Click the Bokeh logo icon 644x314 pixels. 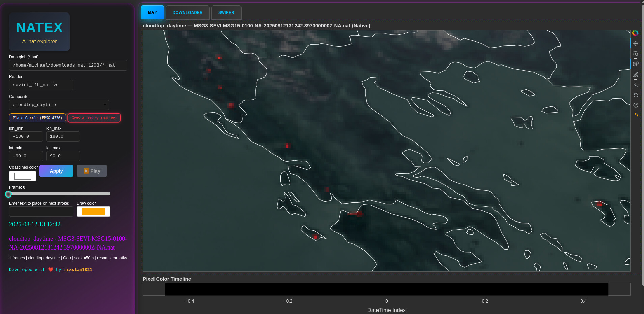click(x=635, y=33)
